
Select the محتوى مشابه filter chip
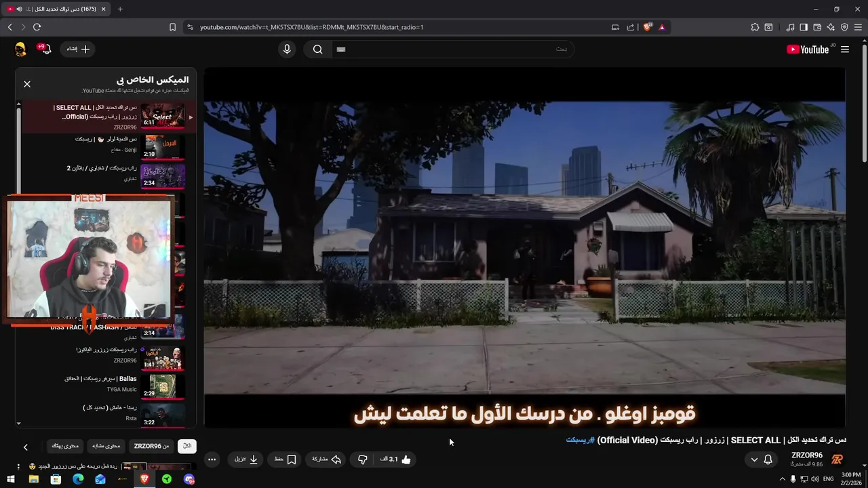(106, 446)
